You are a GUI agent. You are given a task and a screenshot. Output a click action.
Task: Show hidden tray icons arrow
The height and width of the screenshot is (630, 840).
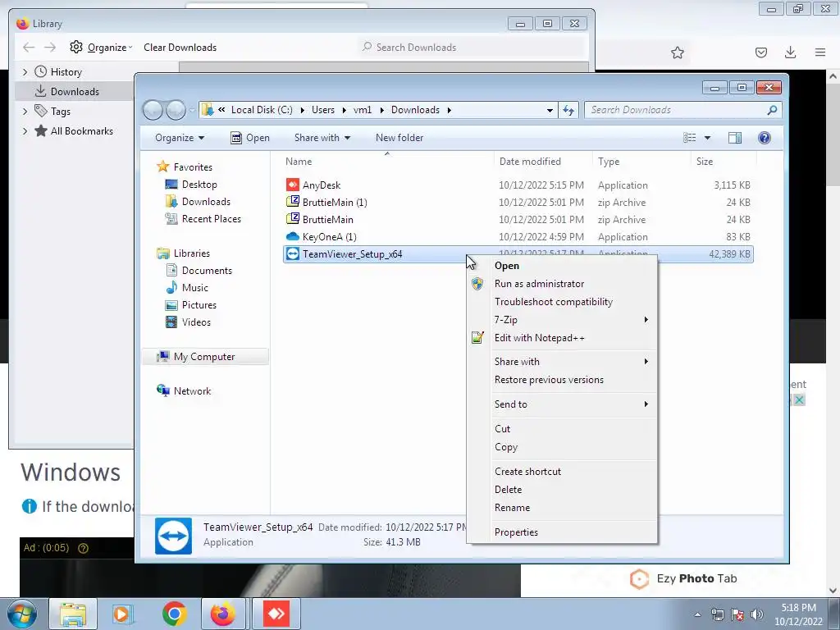(x=697, y=614)
